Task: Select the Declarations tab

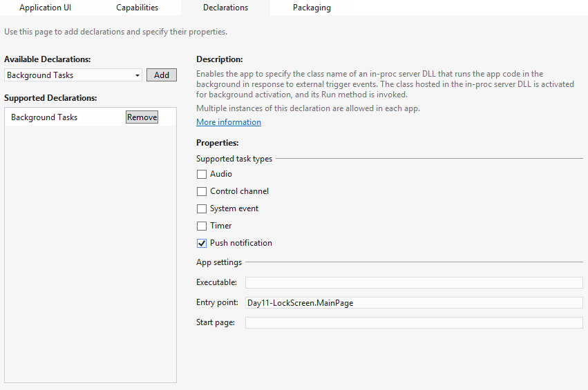Action: click(x=225, y=8)
